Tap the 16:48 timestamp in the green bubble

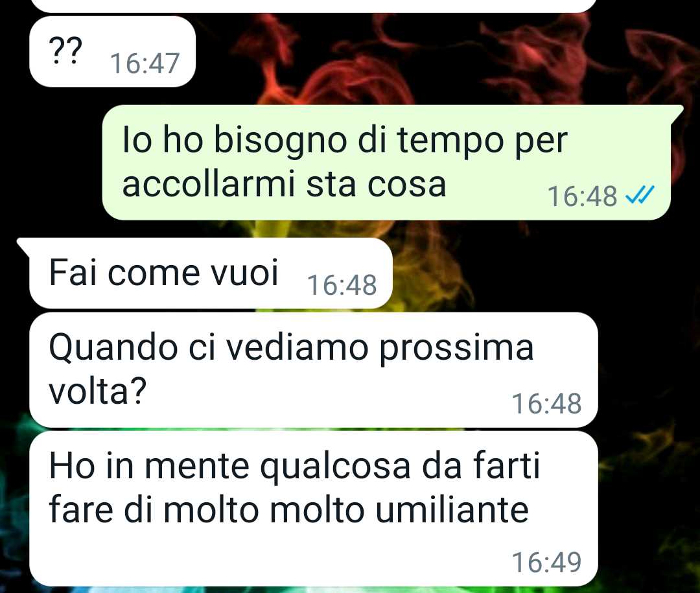point(582,196)
